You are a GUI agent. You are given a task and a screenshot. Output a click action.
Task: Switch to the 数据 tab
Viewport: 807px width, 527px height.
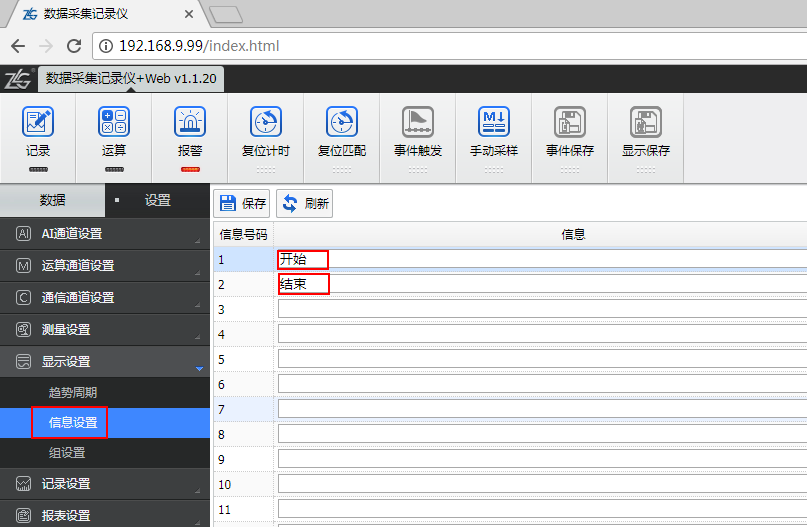point(53,200)
